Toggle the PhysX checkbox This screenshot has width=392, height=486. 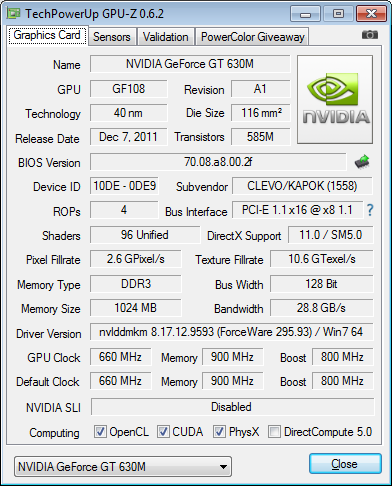point(219,432)
